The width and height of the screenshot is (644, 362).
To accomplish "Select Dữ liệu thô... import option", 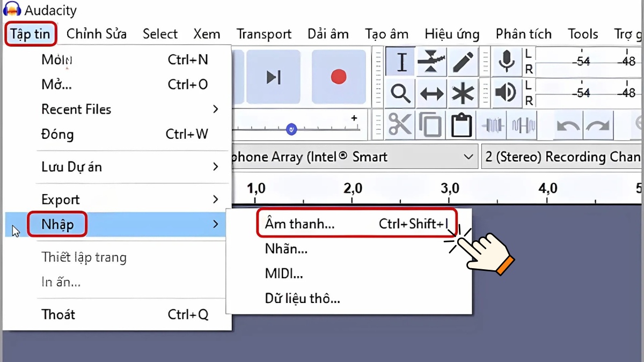I will coord(349,299).
